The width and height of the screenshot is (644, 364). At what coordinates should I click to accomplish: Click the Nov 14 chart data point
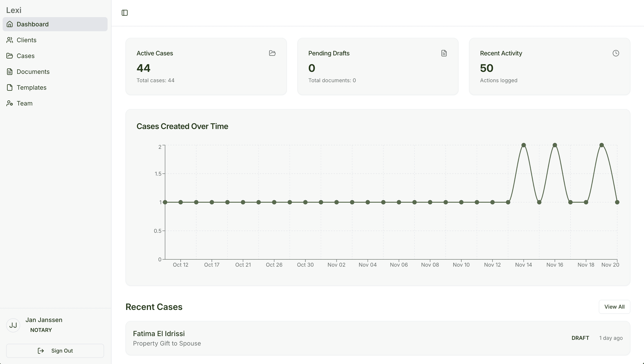(523, 145)
